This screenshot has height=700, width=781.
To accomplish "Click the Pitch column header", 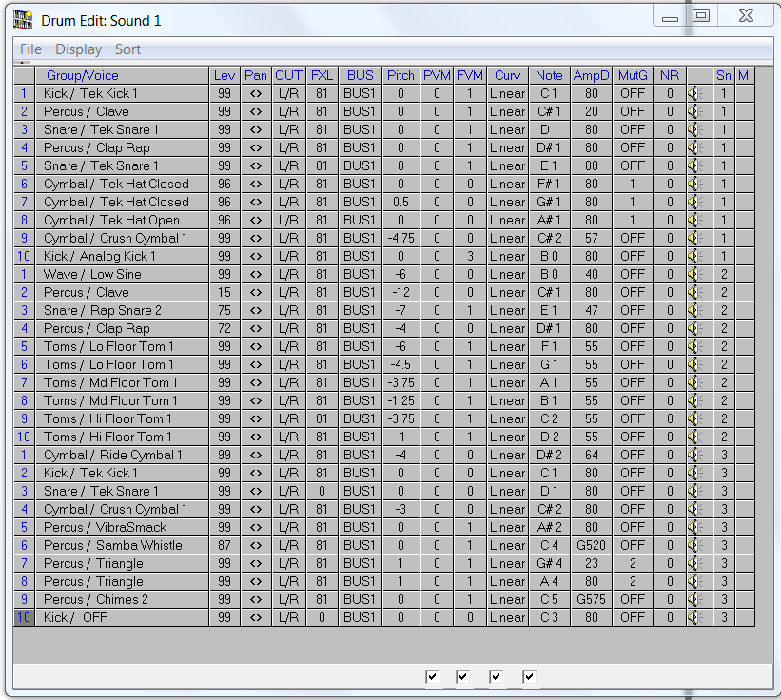I will tap(400, 75).
